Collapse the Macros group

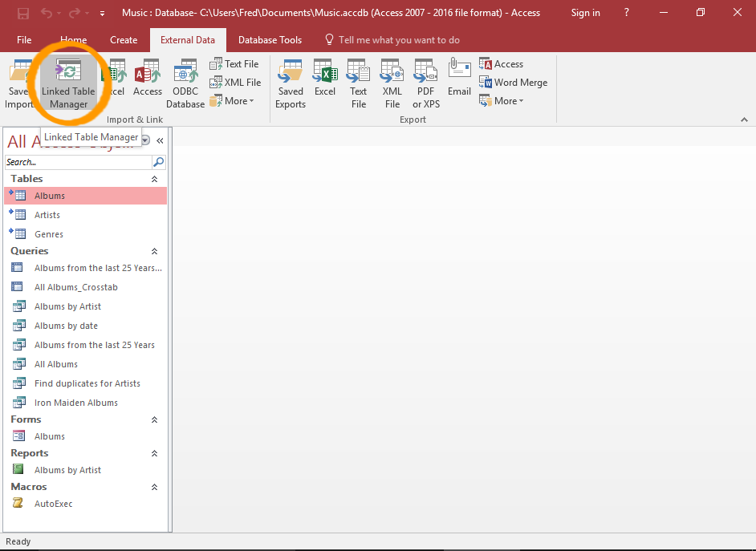point(154,488)
